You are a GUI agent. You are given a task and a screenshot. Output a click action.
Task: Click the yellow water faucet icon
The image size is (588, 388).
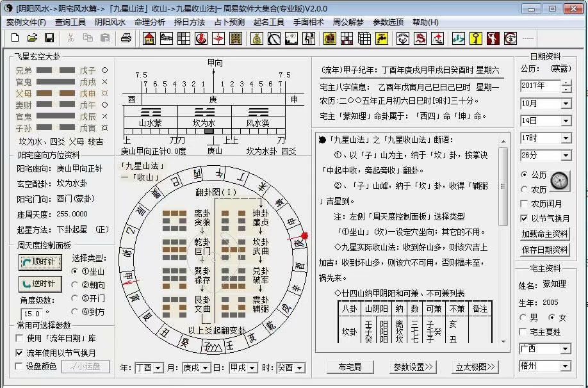pos(382,38)
